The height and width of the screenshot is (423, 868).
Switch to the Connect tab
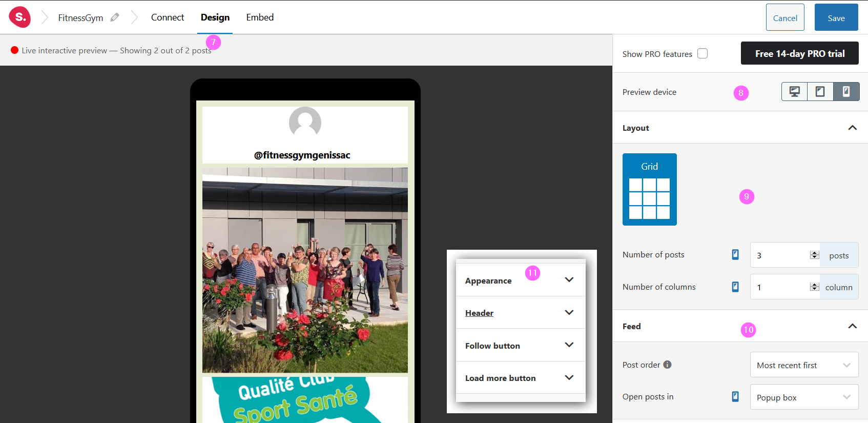point(168,17)
